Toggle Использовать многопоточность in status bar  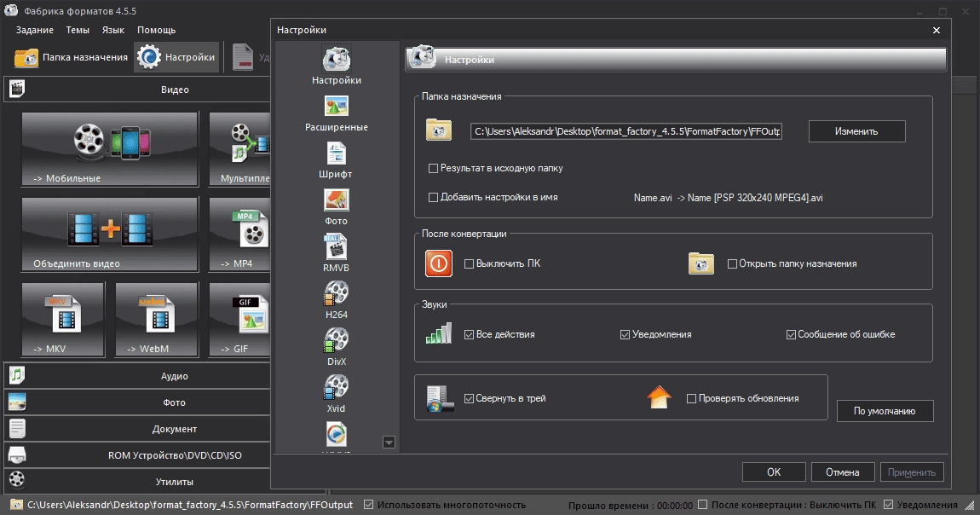369,505
